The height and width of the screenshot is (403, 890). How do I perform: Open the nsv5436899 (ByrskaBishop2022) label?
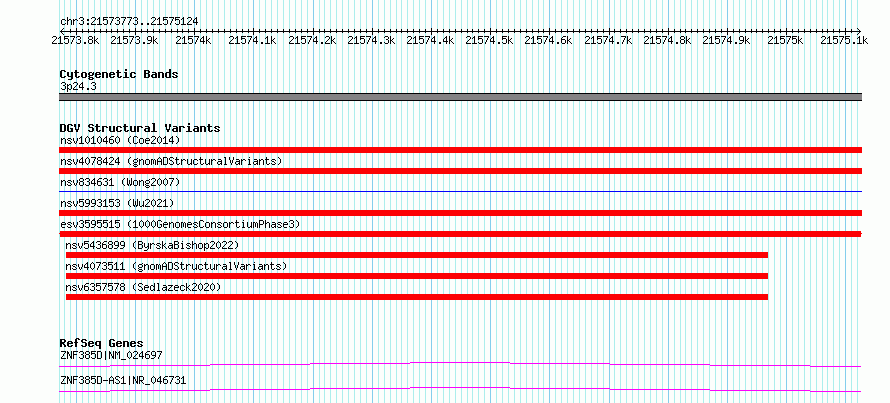pos(152,245)
